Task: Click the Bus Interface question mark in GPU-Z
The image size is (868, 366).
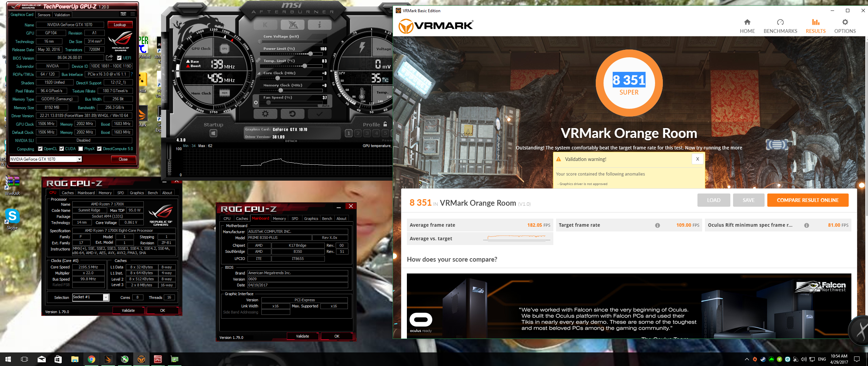Action: (132, 74)
